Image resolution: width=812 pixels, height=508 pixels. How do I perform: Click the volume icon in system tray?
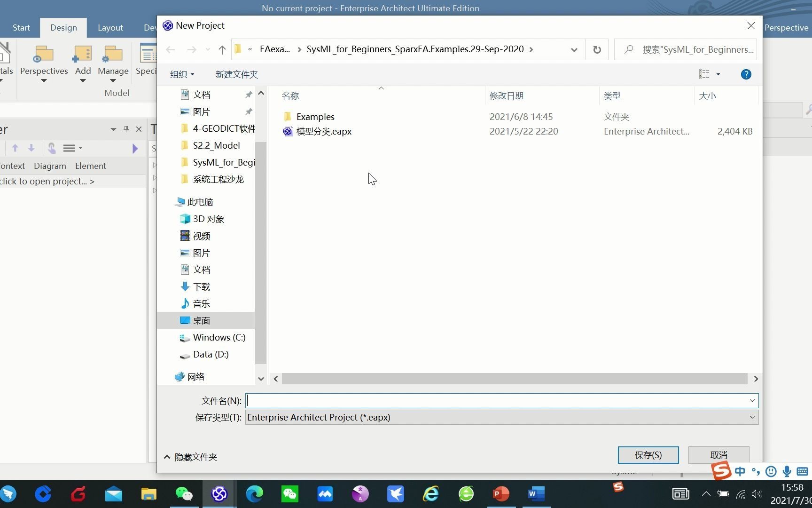click(x=757, y=494)
